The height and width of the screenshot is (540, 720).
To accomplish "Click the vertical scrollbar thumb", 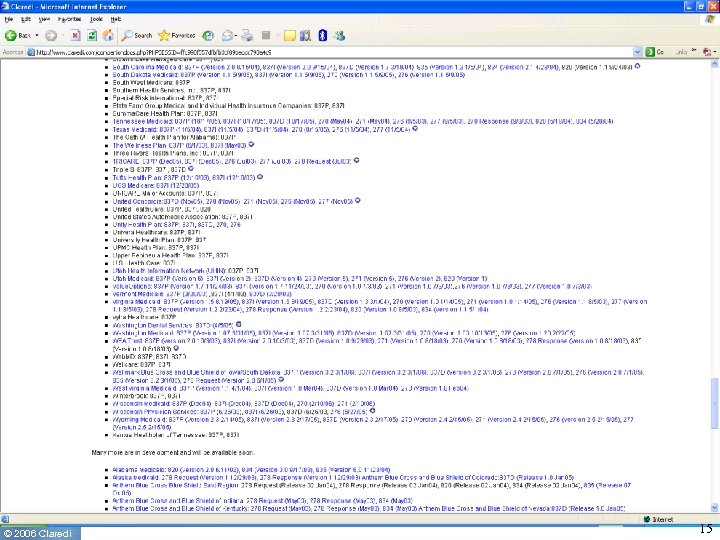I will tap(714, 403).
